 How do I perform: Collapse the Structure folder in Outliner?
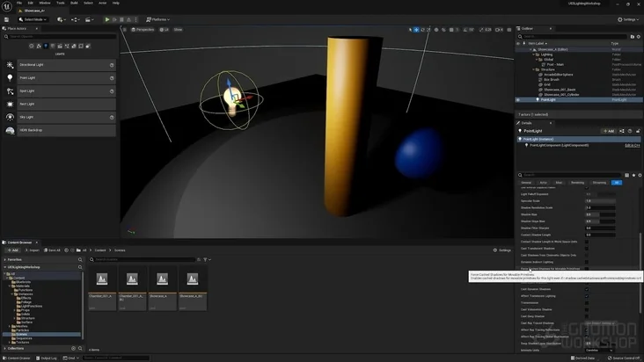(533, 69)
